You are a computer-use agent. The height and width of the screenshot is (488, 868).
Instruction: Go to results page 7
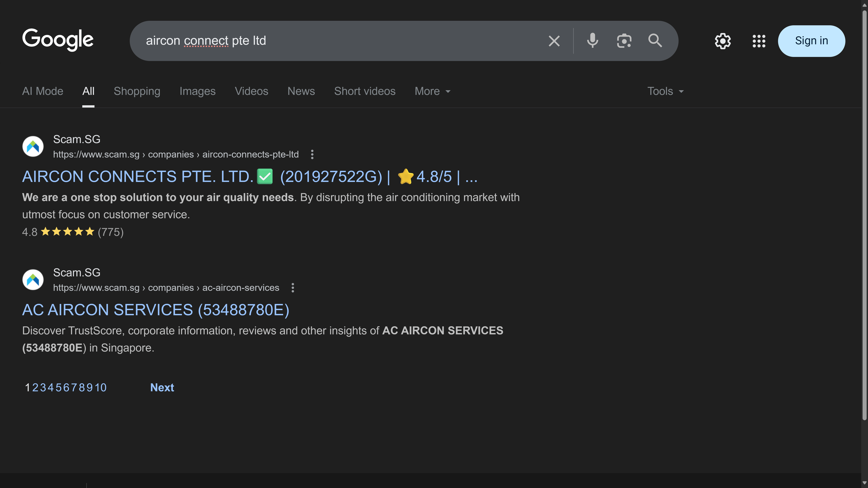[74, 388]
